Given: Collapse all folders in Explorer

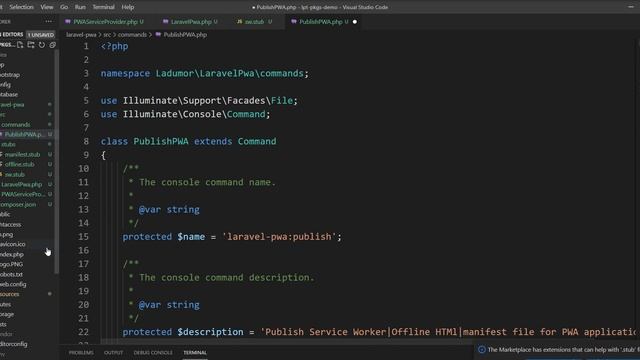Looking at the screenshot, I should pyautogui.click(x=52, y=45).
